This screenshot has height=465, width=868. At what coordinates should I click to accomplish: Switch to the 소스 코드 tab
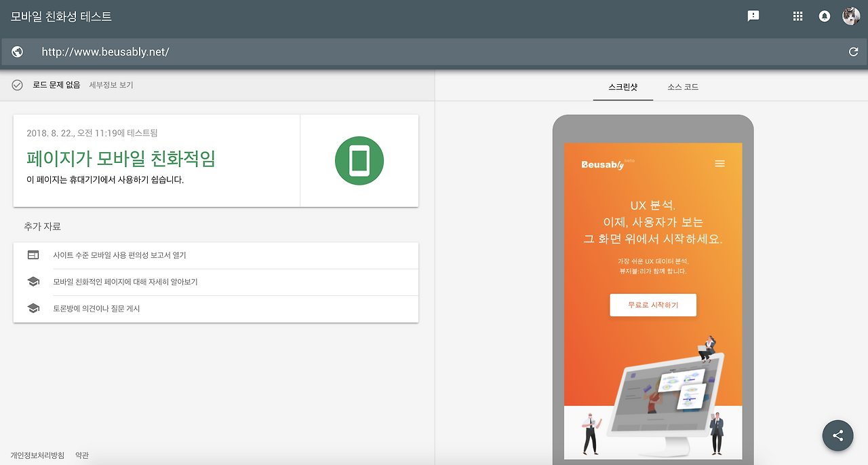(682, 87)
